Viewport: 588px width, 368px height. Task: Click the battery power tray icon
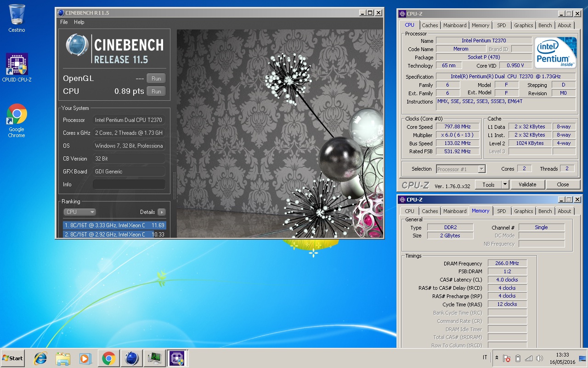coord(518,358)
